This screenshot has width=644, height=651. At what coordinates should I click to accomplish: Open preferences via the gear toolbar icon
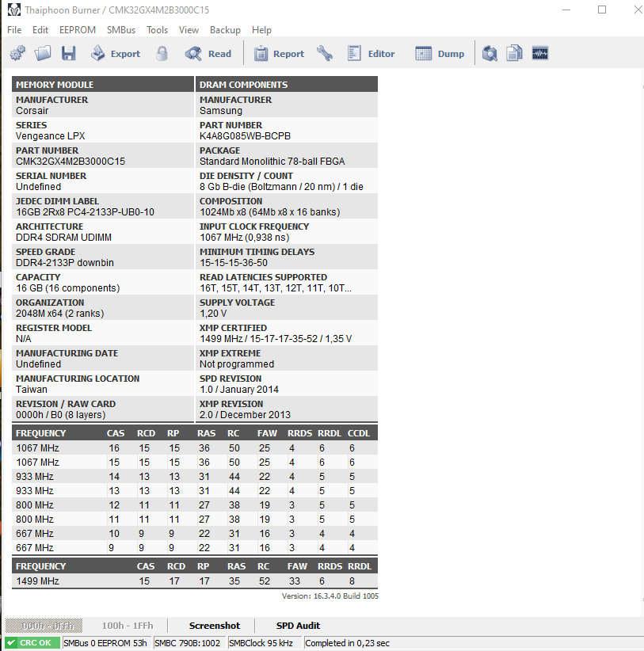[17, 53]
